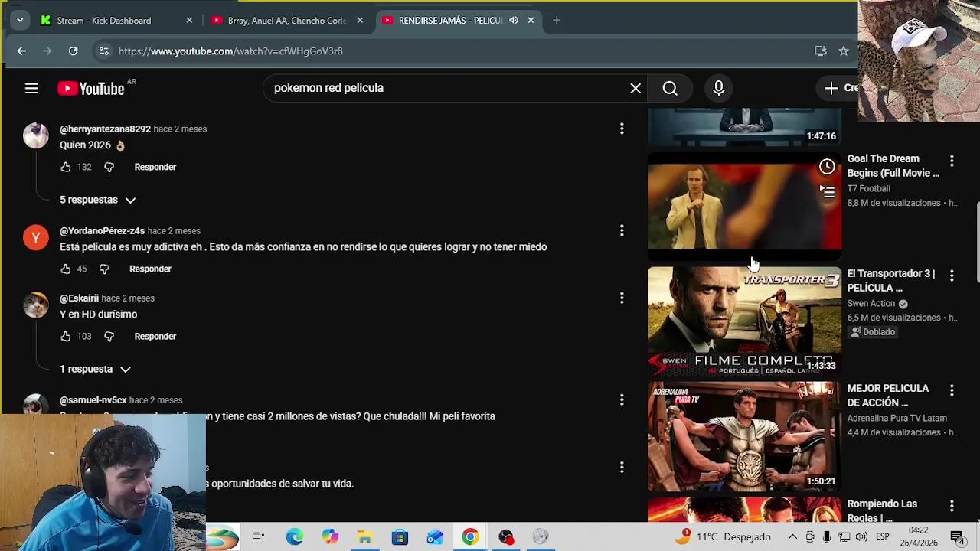Open the install/cast icon in address bar
The width and height of the screenshot is (980, 551).
[x=820, y=51]
